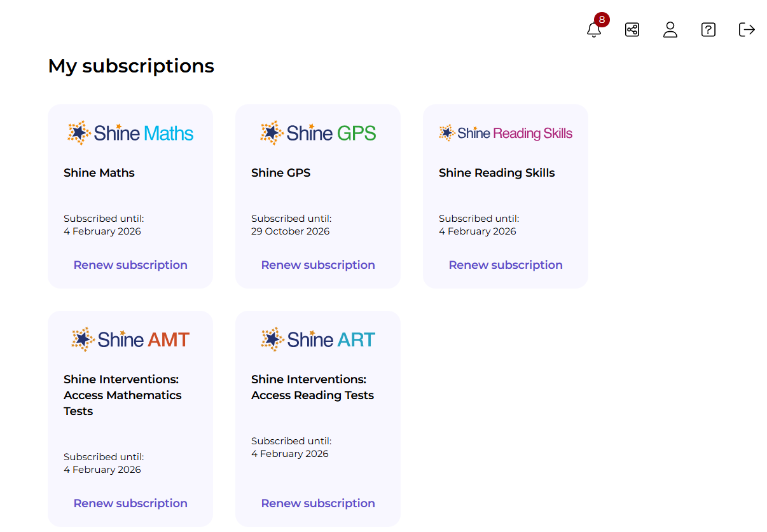Renew the Shine Reading Skills subscription
Image resolution: width=767 pixels, height=532 pixels.
coord(506,265)
